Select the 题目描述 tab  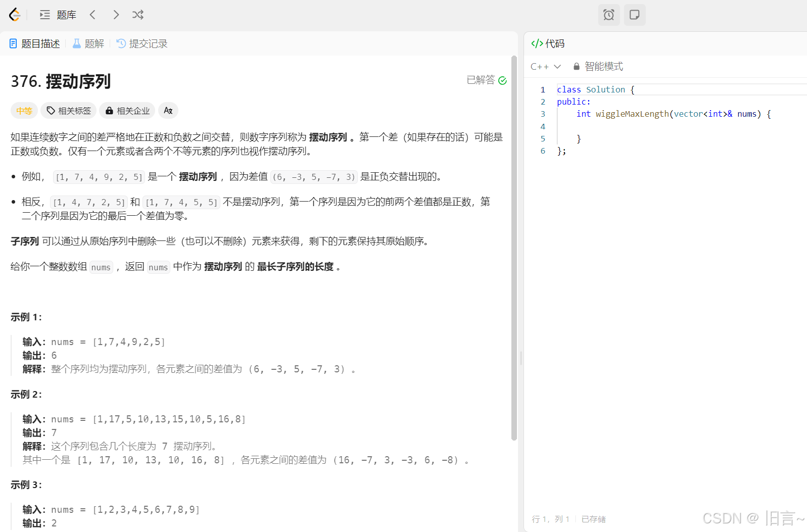pos(35,43)
